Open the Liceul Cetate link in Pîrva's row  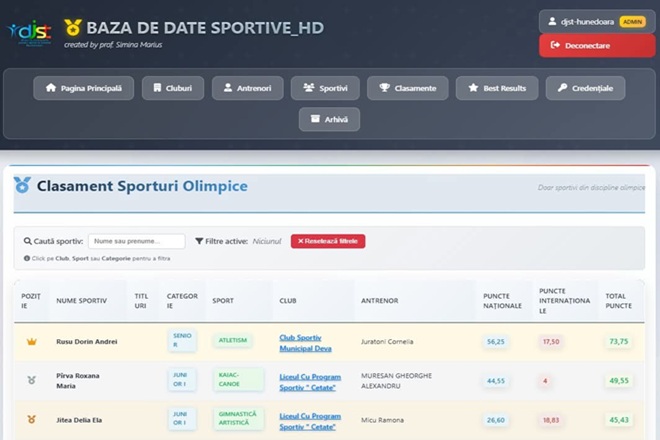click(310, 382)
